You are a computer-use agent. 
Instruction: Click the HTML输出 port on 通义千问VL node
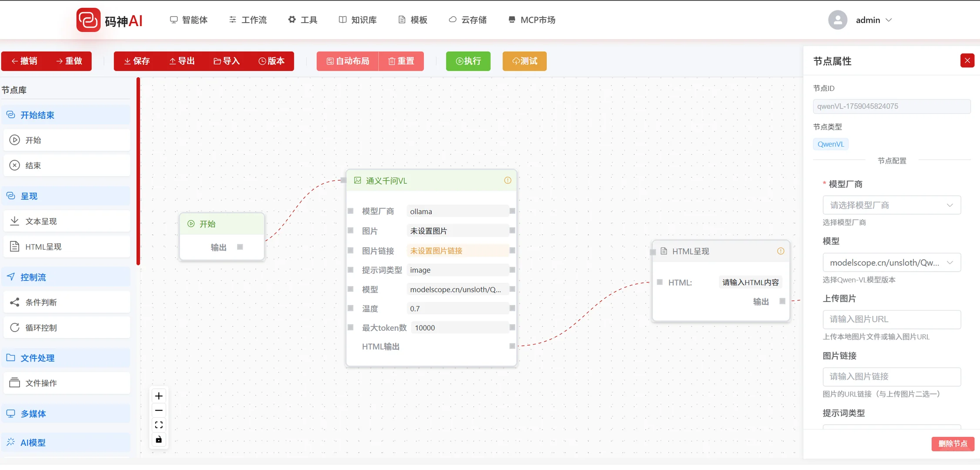(511, 346)
